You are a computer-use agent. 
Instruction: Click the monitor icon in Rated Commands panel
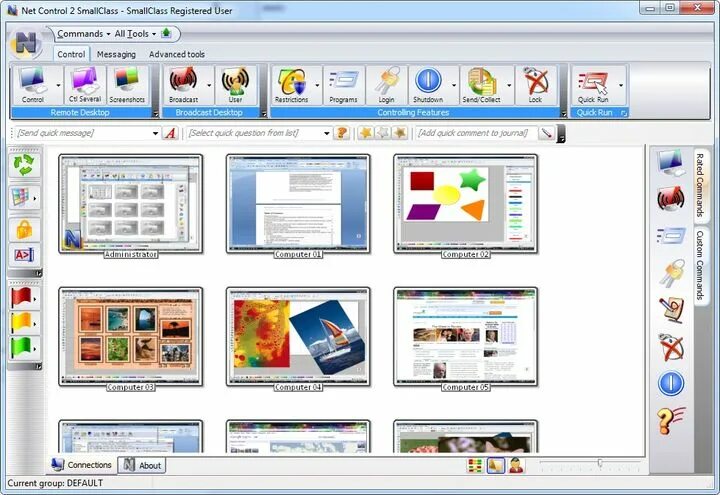[671, 163]
